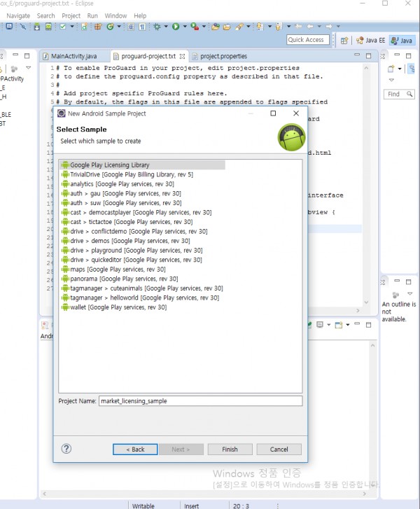Click the New Task icon in right panel
Viewport: 420px width, 509px height.
pos(391,69)
